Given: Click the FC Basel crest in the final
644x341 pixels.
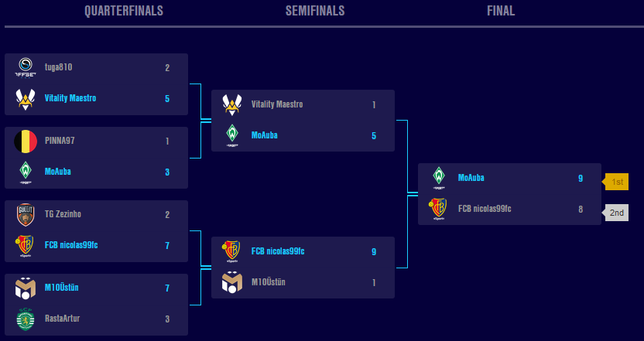Looking at the screenshot, I should (439, 209).
